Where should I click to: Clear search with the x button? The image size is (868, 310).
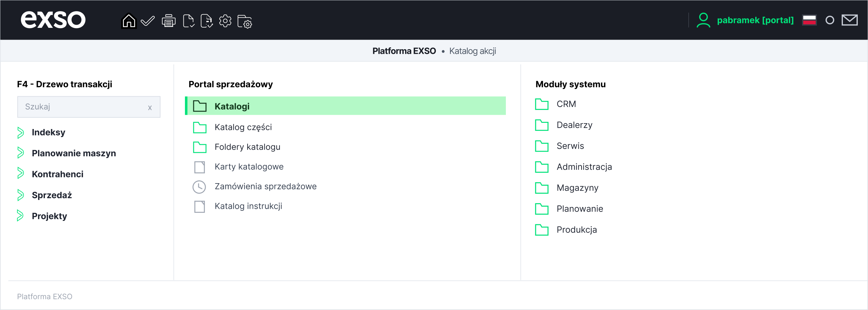click(150, 108)
